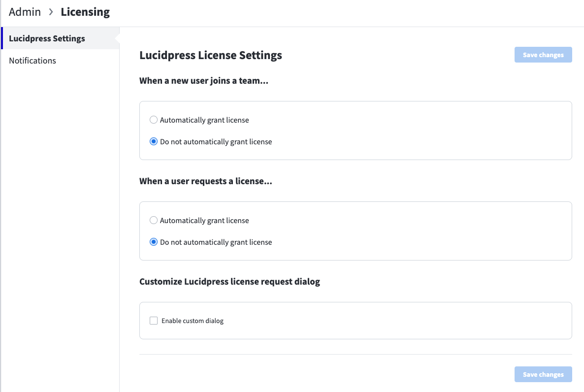Click the active-tab pointer notch beside Lucidpress Settings
Image resolution: width=584 pixels, height=392 pixels.
coord(117,38)
